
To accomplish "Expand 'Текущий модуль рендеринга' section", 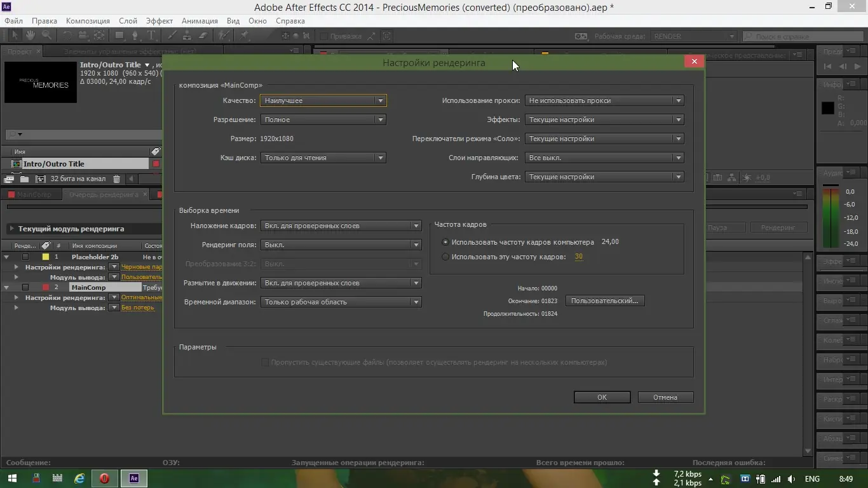I will tap(11, 229).
